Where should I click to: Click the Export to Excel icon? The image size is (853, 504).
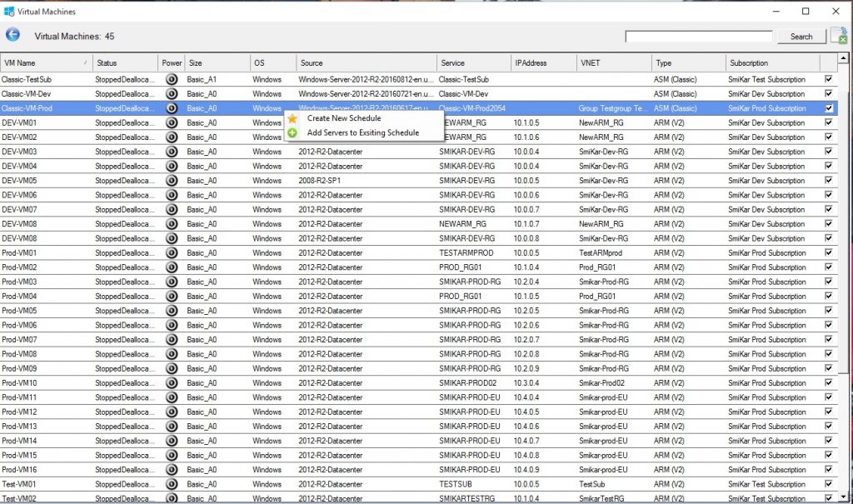coord(838,35)
